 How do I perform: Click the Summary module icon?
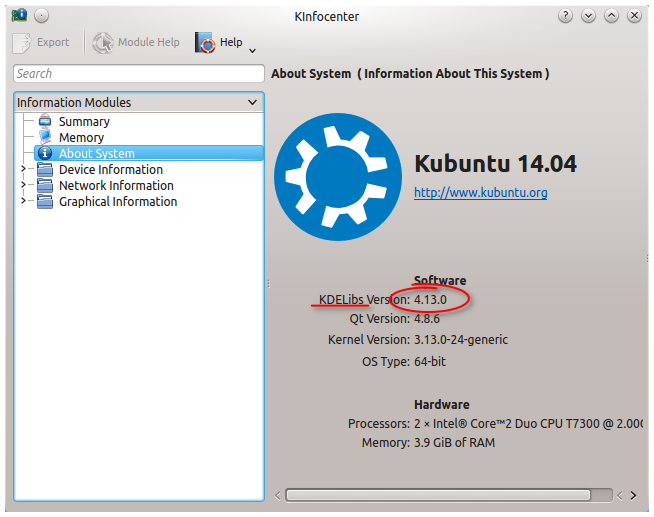pos(44,121)
